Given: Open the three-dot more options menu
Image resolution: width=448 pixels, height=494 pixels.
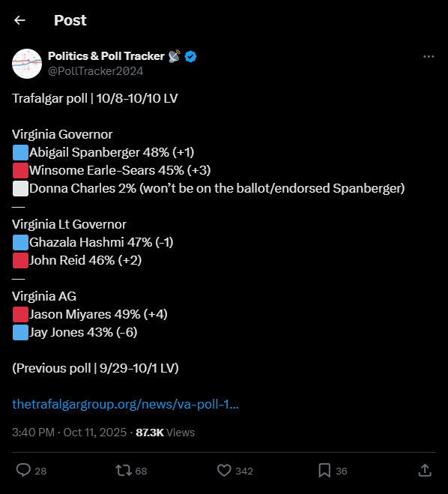Looking at the screenshot, I should [x=429, y=57].
